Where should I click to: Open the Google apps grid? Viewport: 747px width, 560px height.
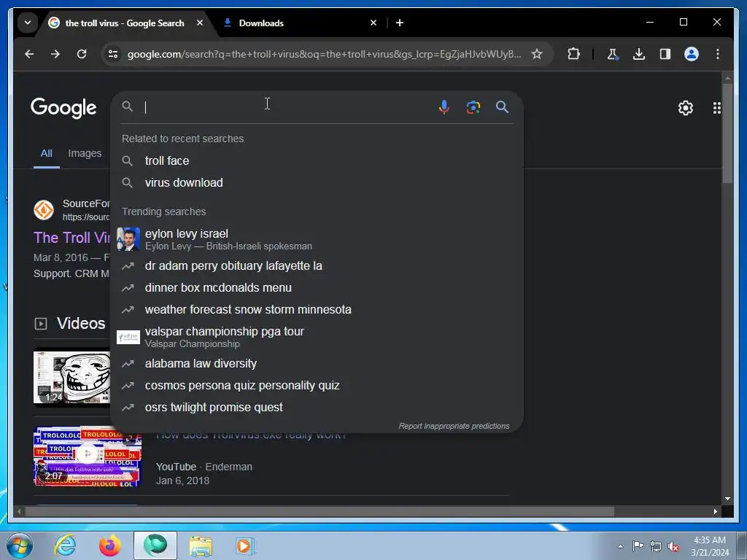pyautogui.click(x=716, y=108)
